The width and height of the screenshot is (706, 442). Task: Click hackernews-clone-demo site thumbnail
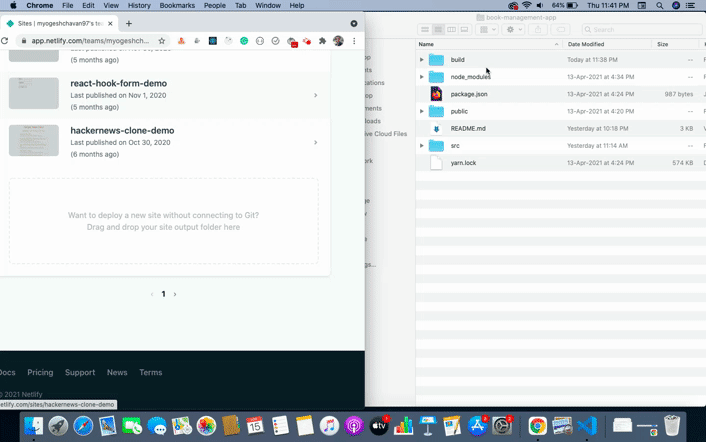[34, 140]
